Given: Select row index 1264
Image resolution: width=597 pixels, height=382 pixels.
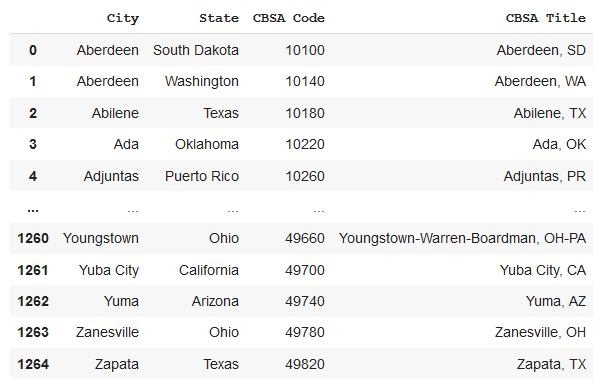Looking at the screenshot, I should (x=33, y=364).
